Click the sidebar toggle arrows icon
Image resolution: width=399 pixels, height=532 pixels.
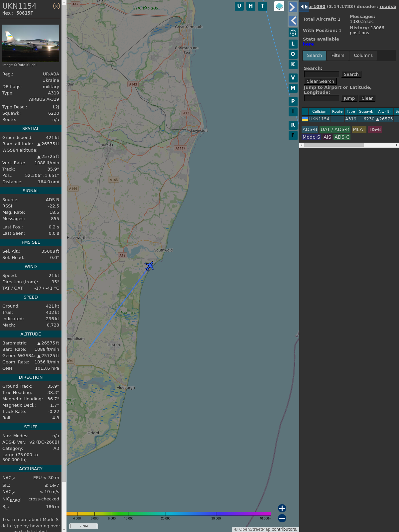[x=304, y=7]
